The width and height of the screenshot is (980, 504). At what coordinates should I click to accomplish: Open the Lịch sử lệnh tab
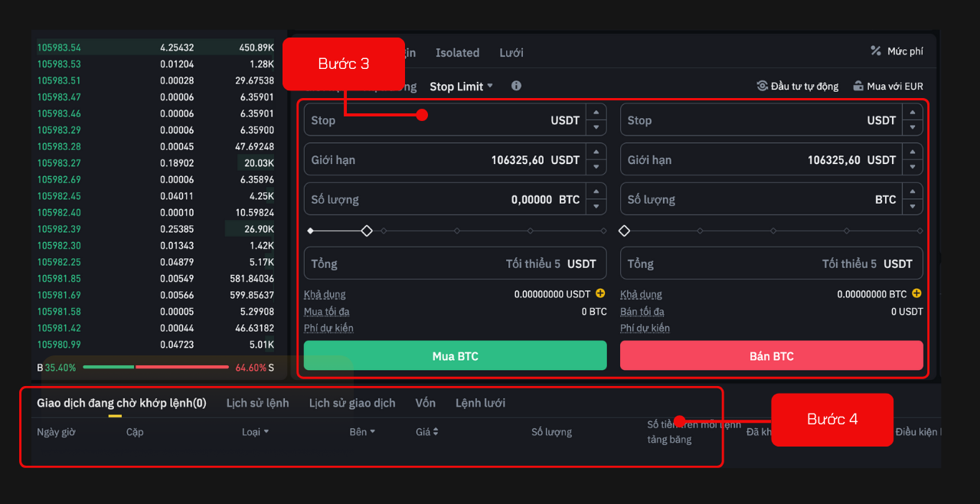tap(258, 402)
